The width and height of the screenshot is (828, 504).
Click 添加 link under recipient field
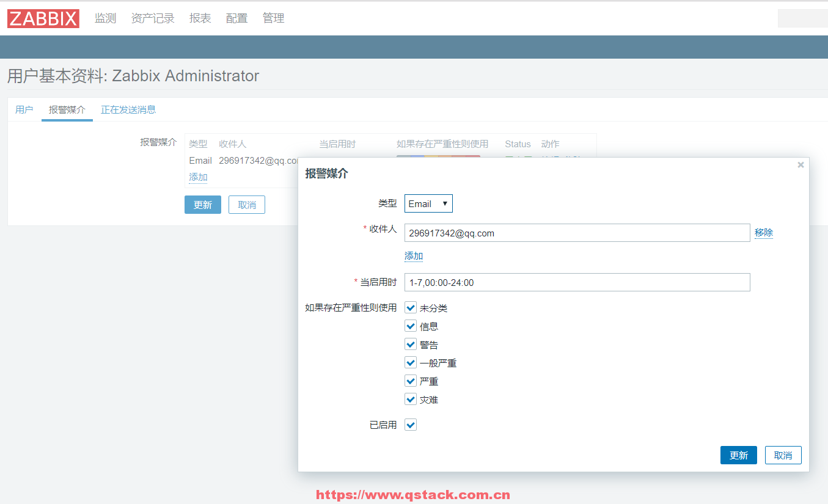point(414,256)
